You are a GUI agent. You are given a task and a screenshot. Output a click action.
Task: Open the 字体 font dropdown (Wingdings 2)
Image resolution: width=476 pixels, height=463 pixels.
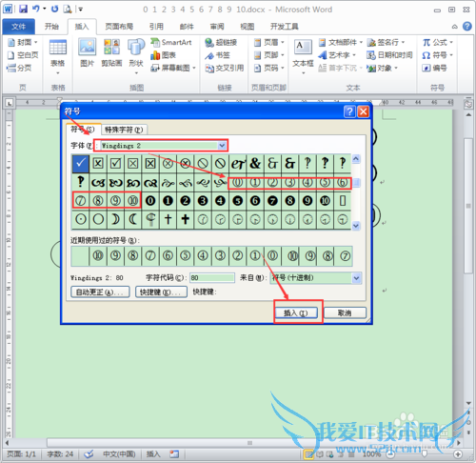point(222,146)
